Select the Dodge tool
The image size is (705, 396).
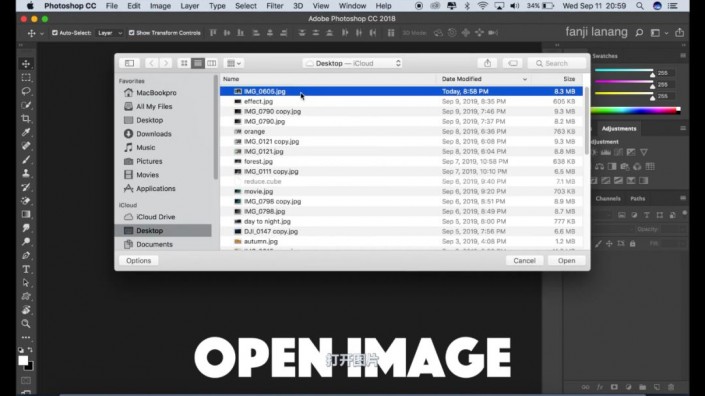pyautogui.click(x=26, y=242)
